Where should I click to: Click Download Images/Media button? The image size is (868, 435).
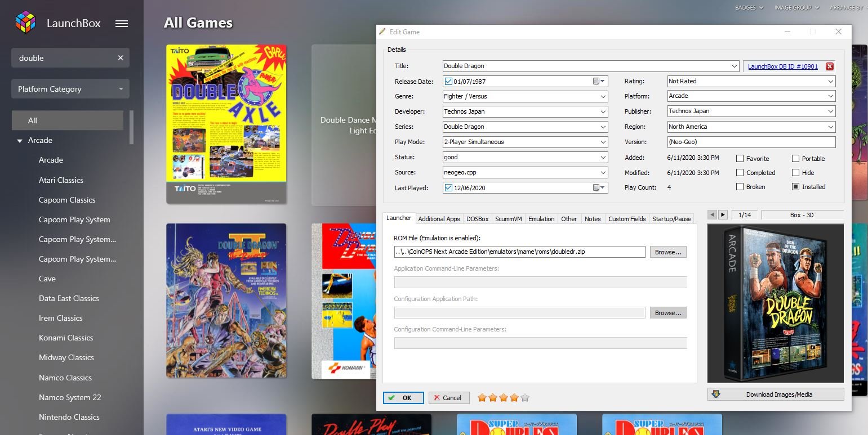coord(776,394)
